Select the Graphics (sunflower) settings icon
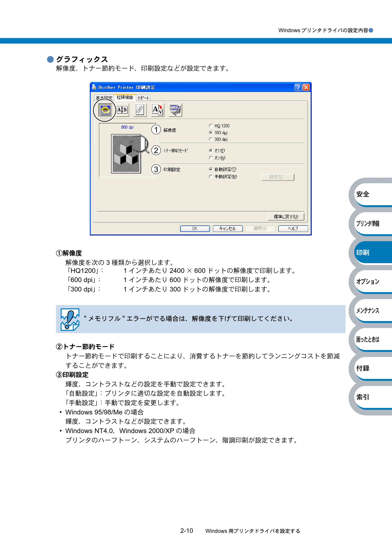 click(x=105, y=110)
